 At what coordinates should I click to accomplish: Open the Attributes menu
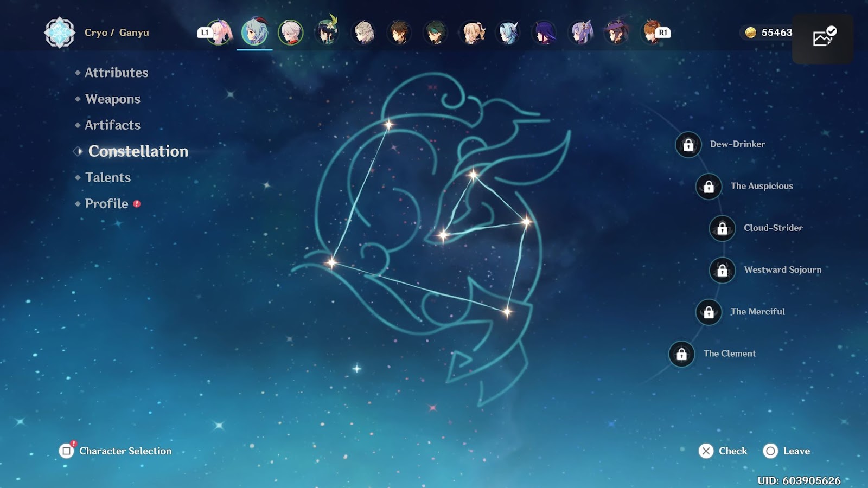pyautogui.click(x=116, y=73)
